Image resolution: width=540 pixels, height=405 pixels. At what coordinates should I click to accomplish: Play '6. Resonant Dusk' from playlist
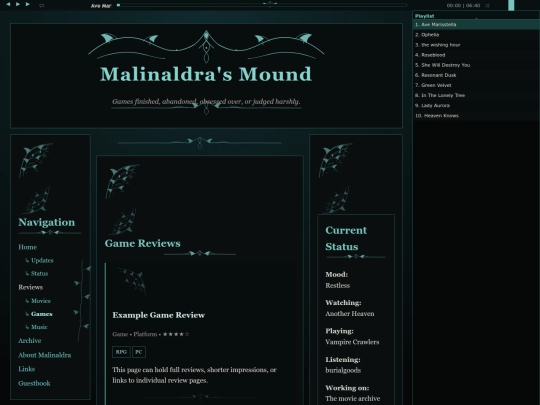click(x=476, y=75)
